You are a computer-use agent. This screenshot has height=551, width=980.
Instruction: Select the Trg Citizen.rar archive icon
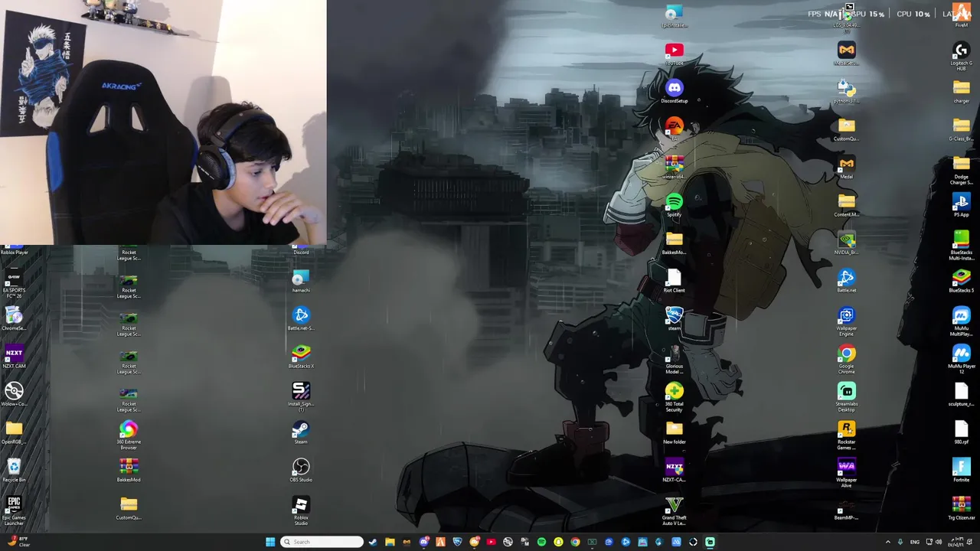[961, 509]
